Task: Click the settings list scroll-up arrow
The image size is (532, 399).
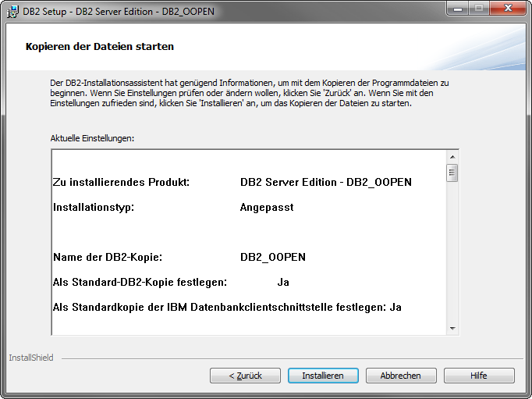Action: 452,157
